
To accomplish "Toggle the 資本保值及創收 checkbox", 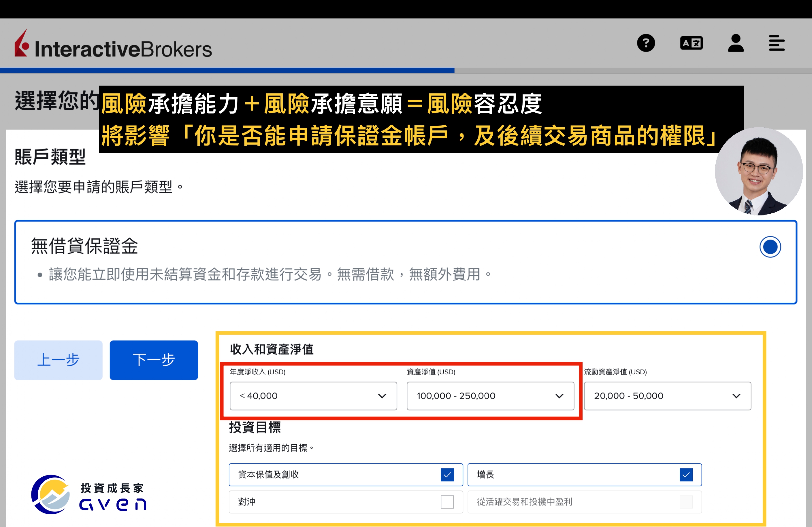I will [447, 475].
